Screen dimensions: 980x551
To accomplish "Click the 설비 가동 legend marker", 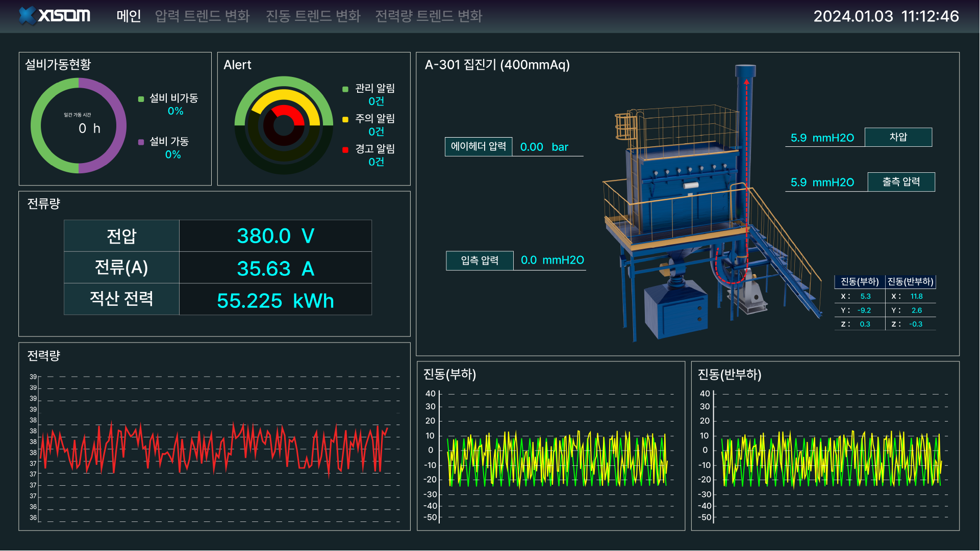I will pyautogui.click(x=140, y=142).
